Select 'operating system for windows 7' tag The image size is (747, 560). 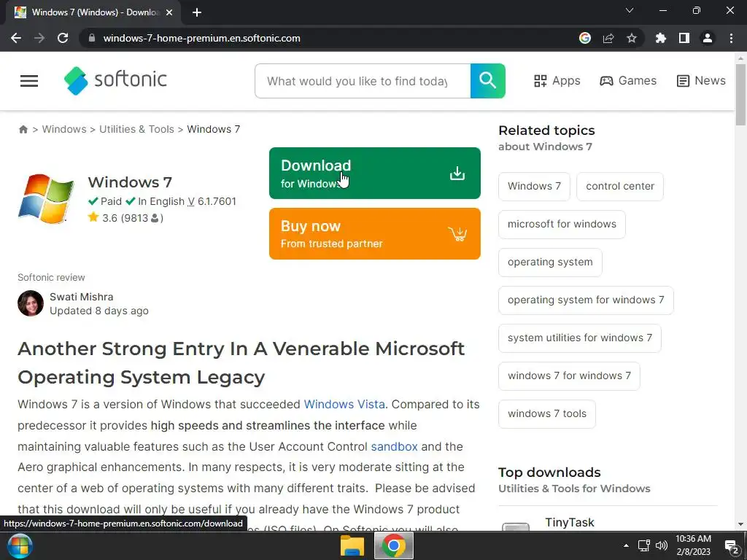coord(586,300)
